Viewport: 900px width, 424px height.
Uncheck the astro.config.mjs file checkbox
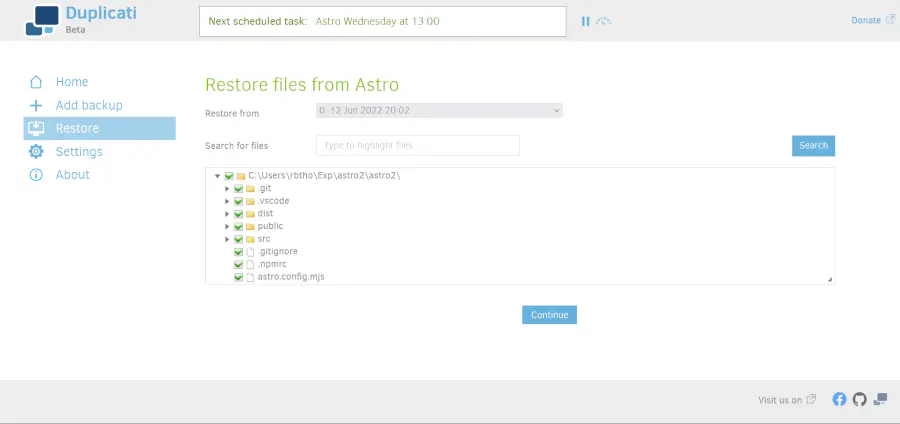click(239, 277)
